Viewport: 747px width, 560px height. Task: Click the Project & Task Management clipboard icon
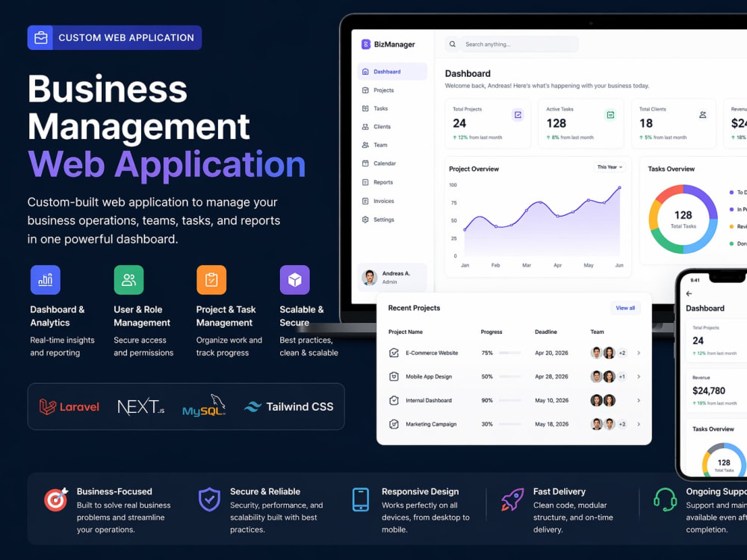click(211, 280)
